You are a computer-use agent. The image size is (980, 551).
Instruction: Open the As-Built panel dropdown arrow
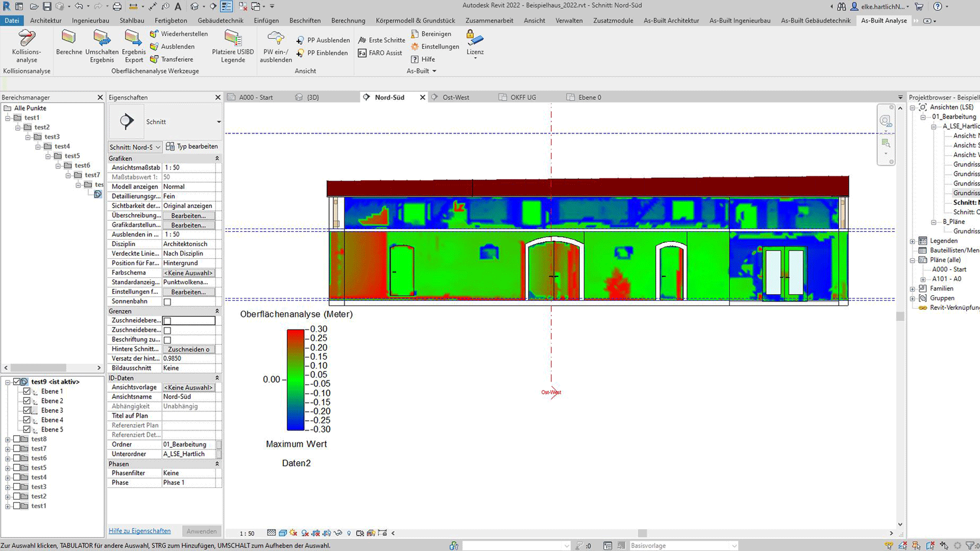tap(434, 71)
